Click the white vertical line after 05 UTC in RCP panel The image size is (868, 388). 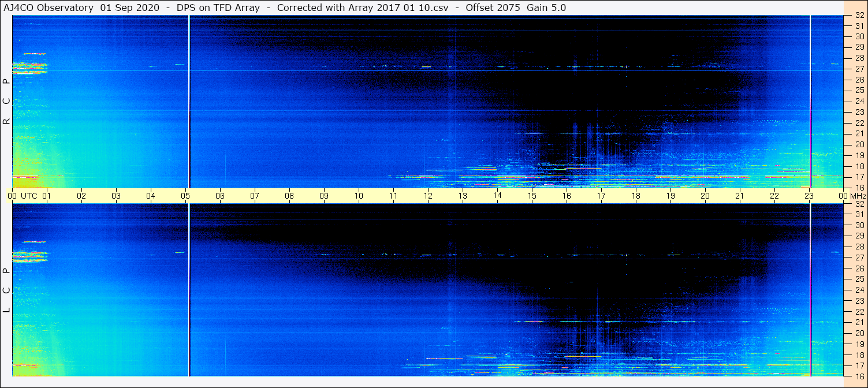click(189, 102)
